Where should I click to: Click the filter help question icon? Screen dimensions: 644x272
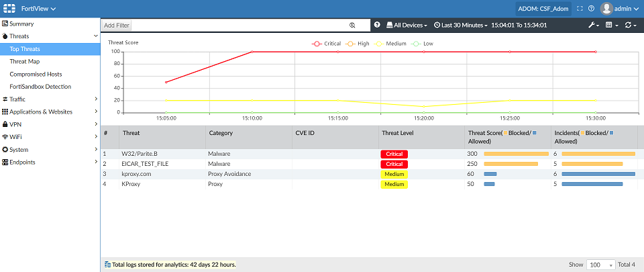tap(377, 25)
